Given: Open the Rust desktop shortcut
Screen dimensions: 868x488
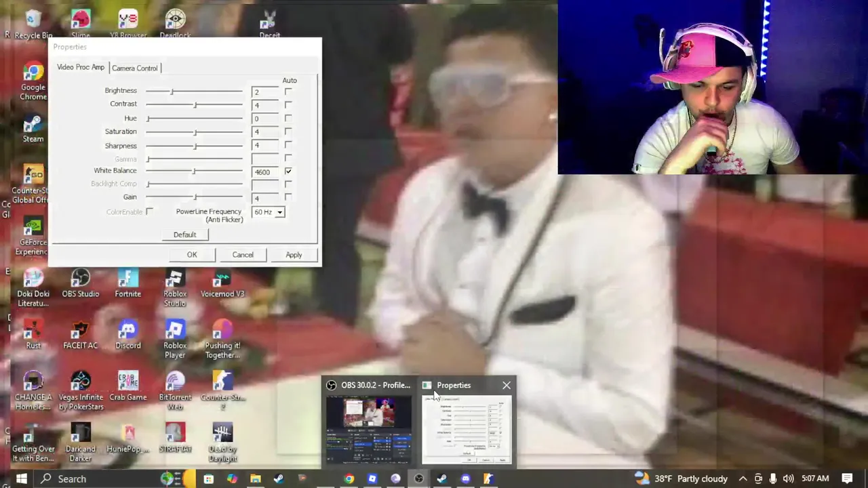Looking at the screenshot, I should [x=33, y=335].
